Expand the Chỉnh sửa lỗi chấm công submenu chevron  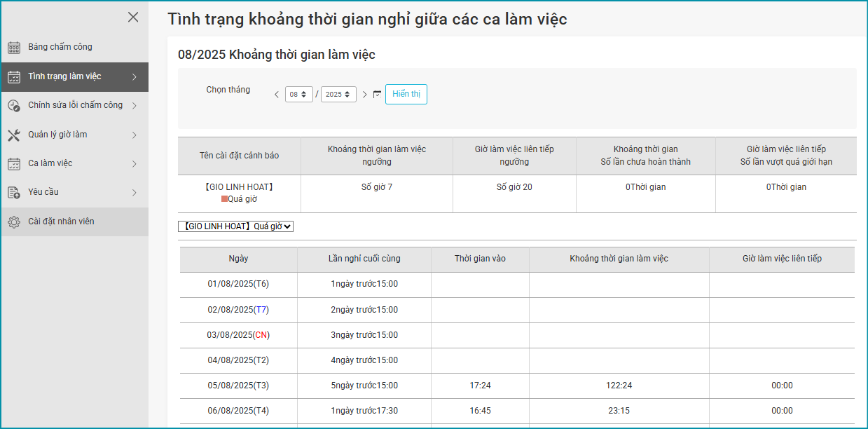pyautogui.click(x=134, y=106)
